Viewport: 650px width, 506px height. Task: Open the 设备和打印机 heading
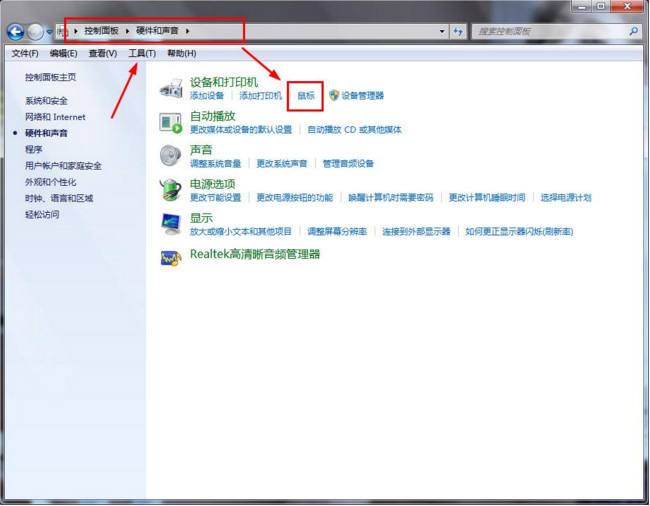point(224,82)
